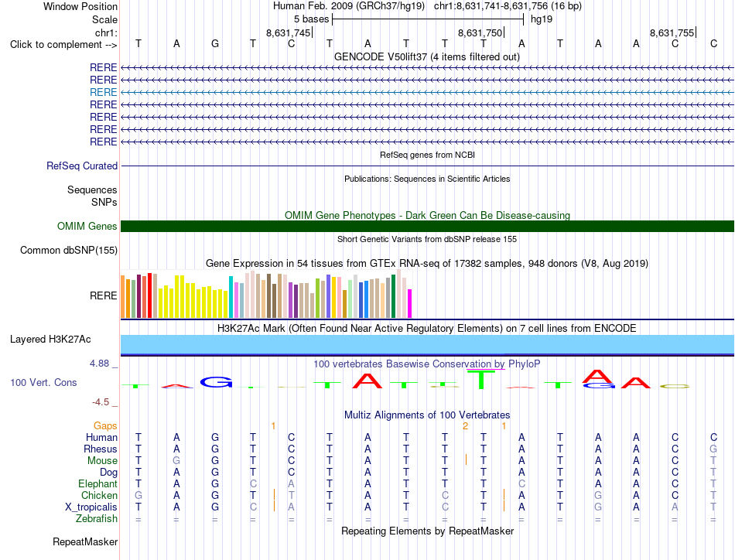The height and width of the screenshot is (560, 735).
Task: Click the RERE label beside GTEx bar chart
Action: tap(104, 295)
